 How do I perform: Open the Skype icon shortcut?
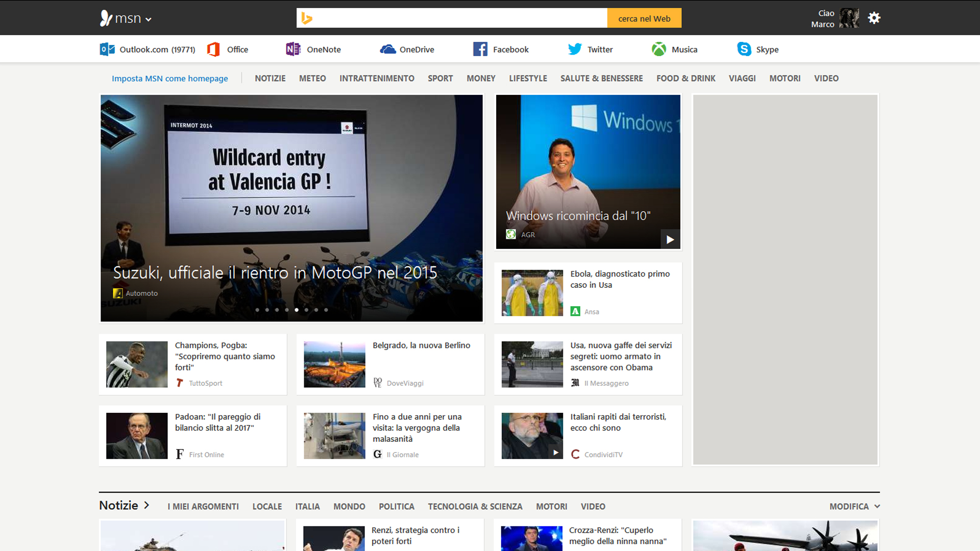coord(744,49)
